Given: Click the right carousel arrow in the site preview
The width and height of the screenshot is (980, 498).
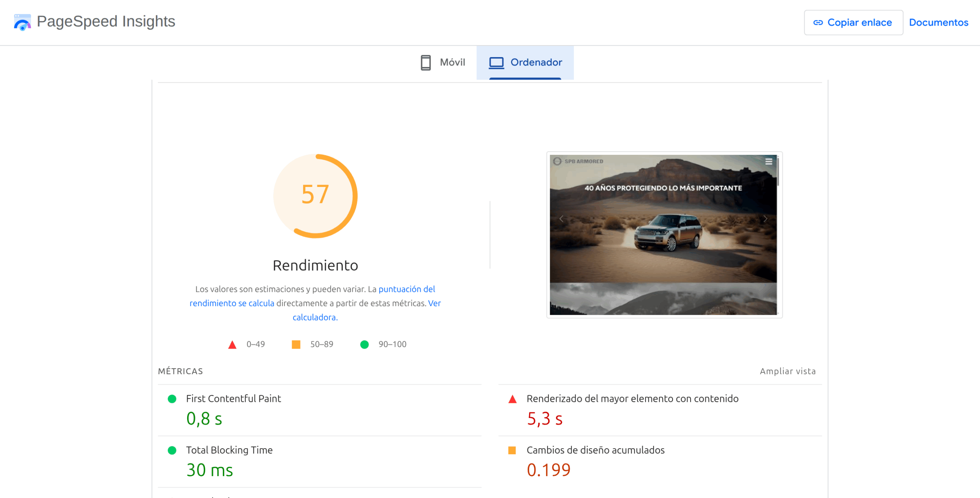Looking at the screenshot, I should [x=765, y=219].
